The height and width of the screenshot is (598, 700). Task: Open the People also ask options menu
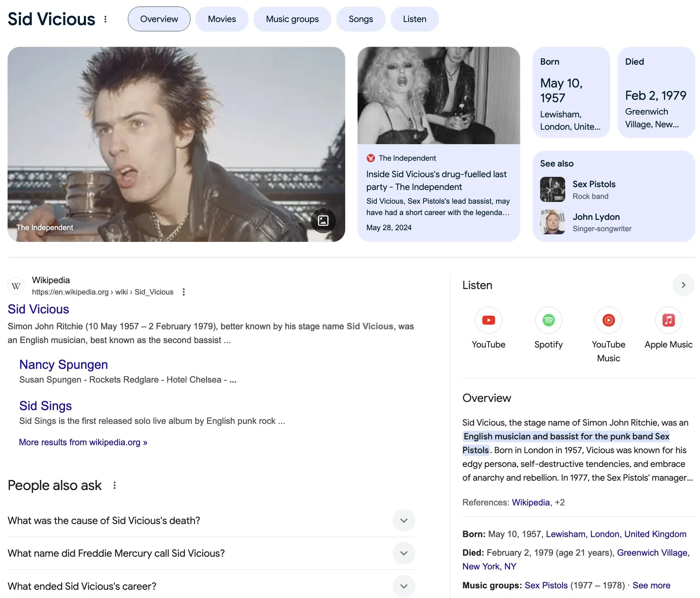(114, 485)
